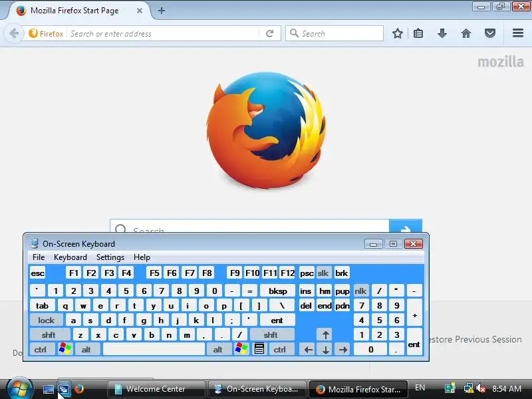Image resolution: width=532 pixels, height=399 pixels.
Task: Toggle the nlk num lock key
Action: (x=360, y=291)
